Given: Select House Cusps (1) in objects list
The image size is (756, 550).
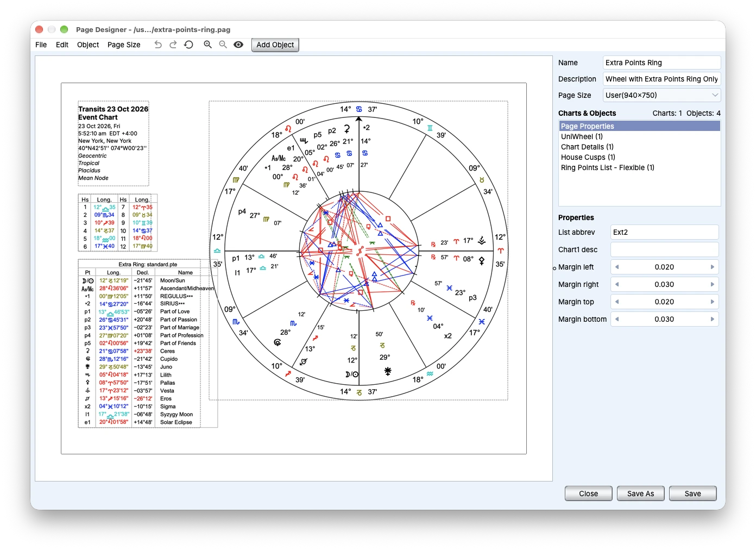Looking at the screenshot, I should pos(639,157).
